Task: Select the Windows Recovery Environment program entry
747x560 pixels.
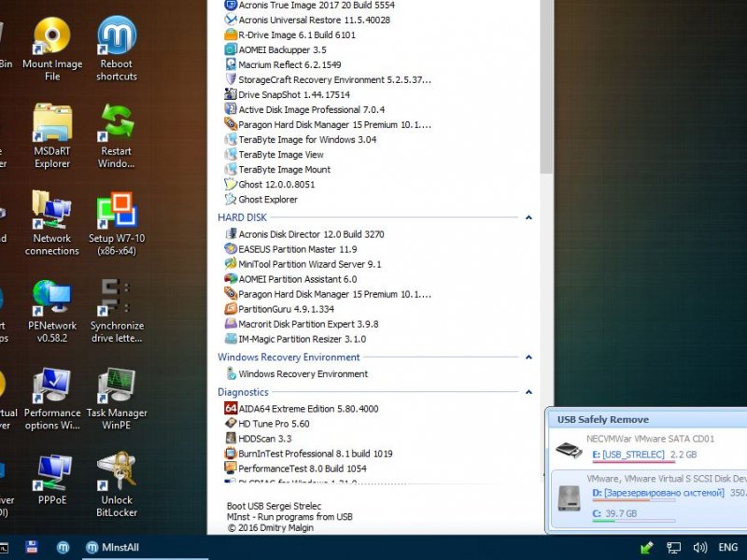Action: tap(296, 374)
